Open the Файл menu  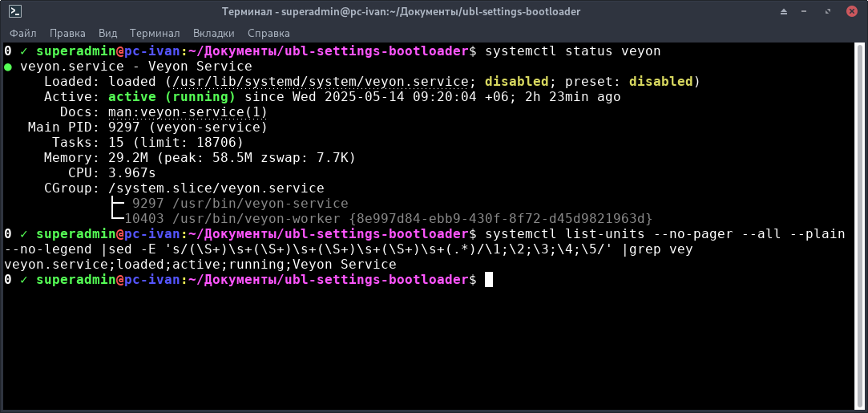pos(23,33)
